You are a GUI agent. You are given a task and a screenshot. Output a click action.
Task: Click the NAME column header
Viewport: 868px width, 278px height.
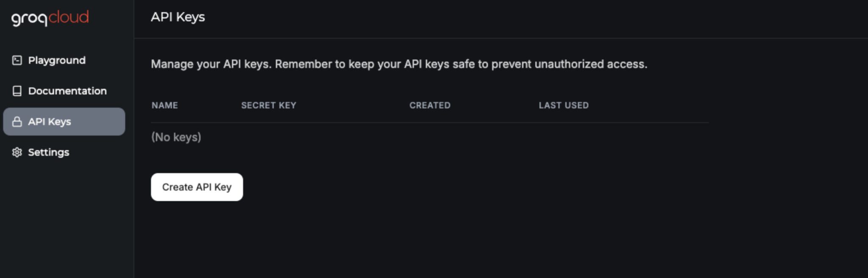point(165,105)
